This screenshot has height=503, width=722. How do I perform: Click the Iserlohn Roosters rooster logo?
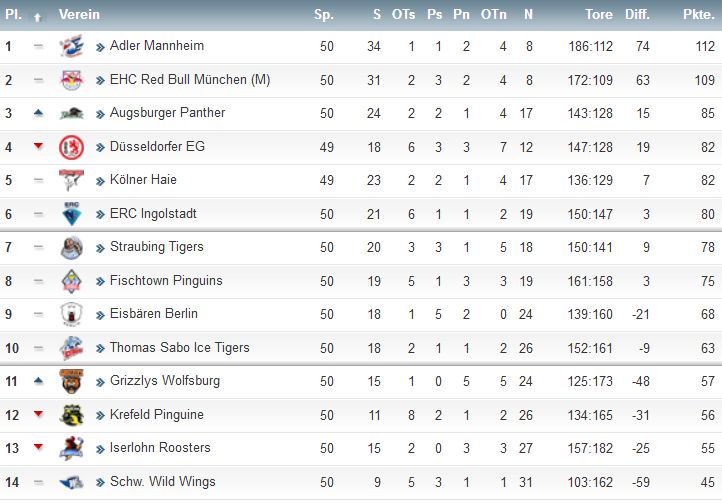[x=71, y=448]
